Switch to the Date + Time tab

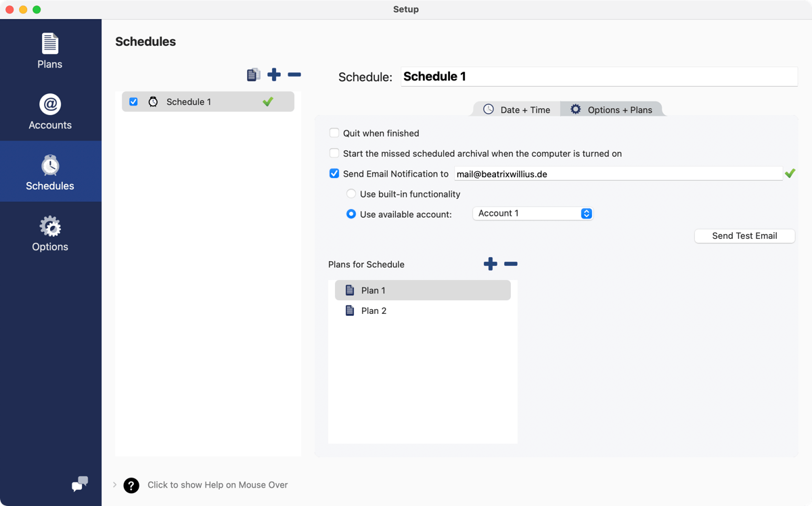coord(517,110)
